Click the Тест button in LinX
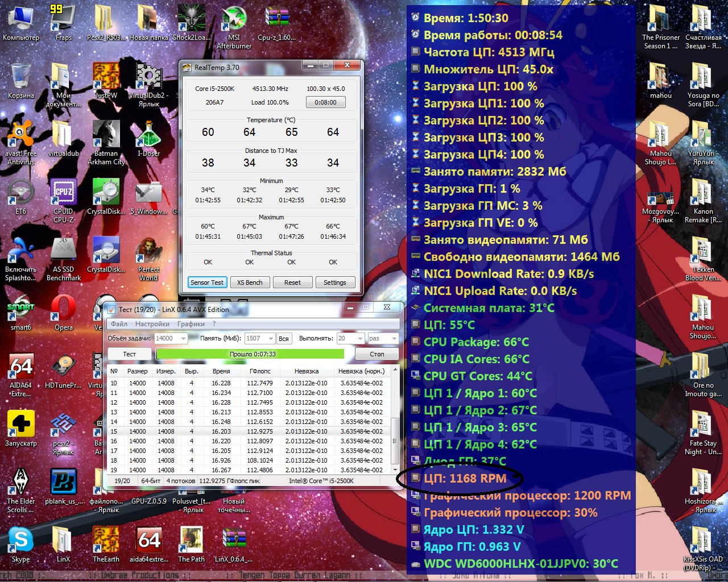Viewport: 728px width, 582px height. [x=130, y=354]
